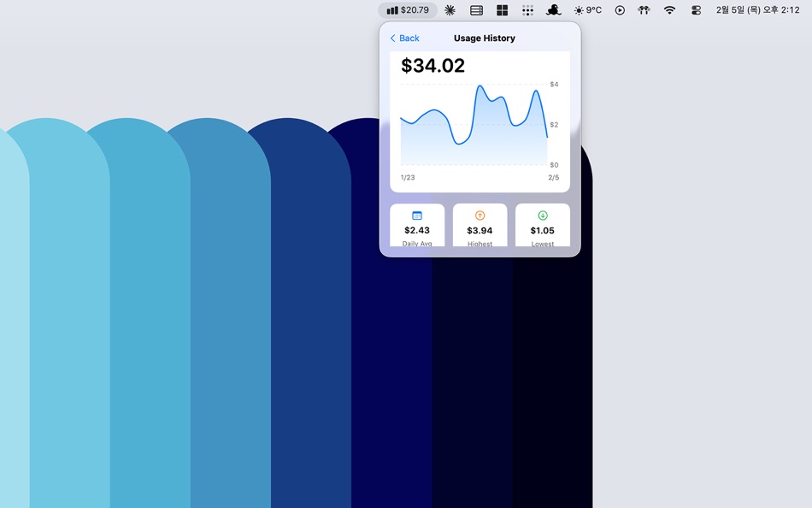The height and width of the screenshot is (508, 812).
Task: Open Control Center toggles icon
Action: 696,10
